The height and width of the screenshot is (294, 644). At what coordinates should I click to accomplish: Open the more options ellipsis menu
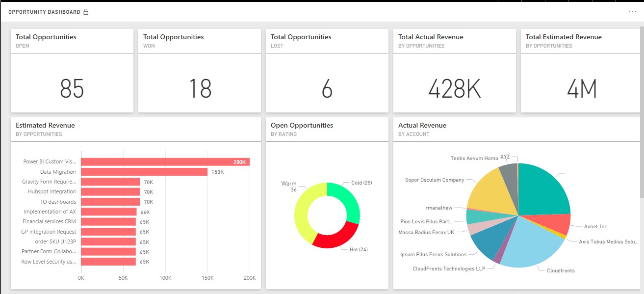(632, 12)
